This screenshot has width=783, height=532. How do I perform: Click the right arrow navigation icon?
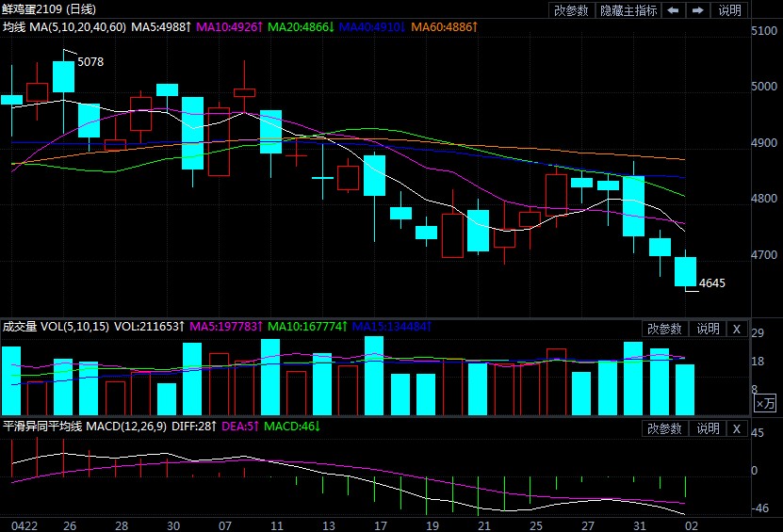click(x=698, y=10)
